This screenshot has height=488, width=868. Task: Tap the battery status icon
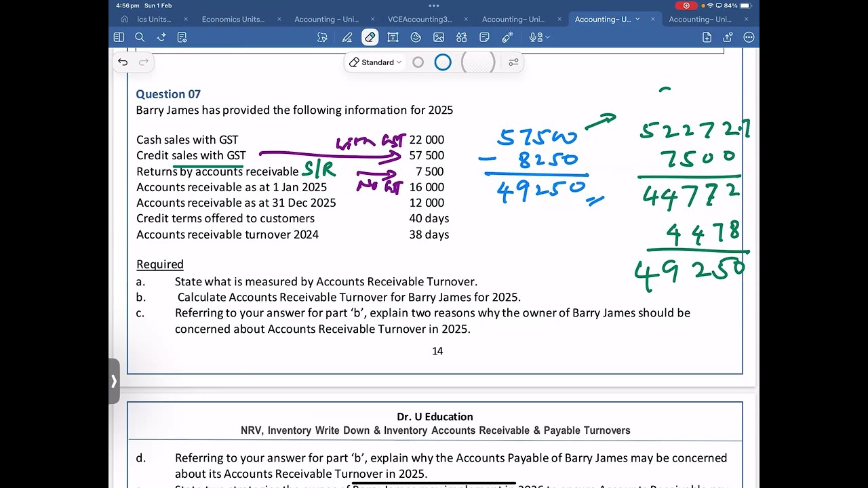[745, 5]
